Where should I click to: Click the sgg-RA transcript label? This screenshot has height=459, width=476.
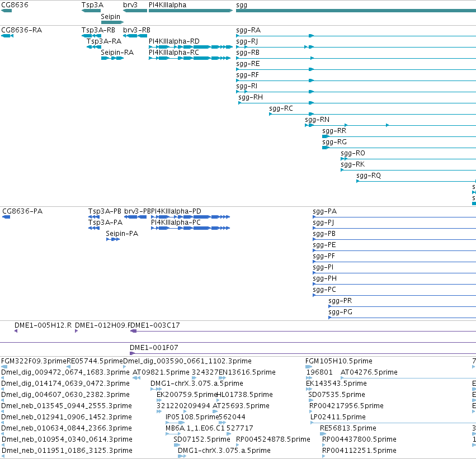(x=248, y=30)
